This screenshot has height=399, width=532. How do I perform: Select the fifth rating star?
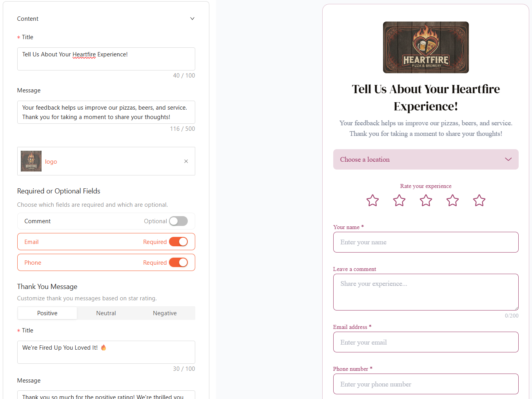(479, 200)
